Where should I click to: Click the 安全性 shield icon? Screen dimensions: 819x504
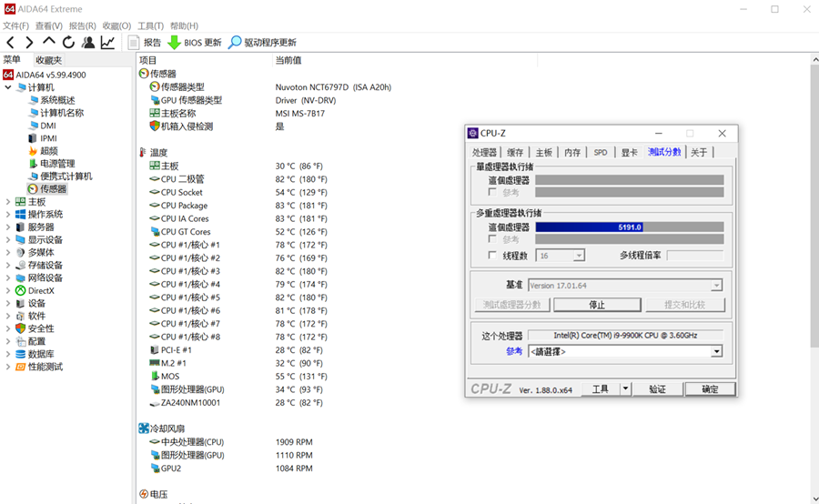click(20, 328)
